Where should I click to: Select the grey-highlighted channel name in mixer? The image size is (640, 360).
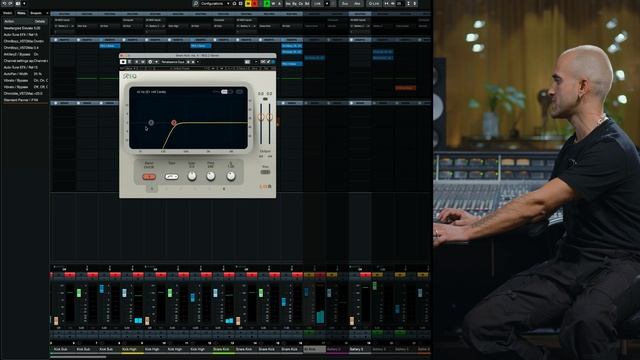314,349
